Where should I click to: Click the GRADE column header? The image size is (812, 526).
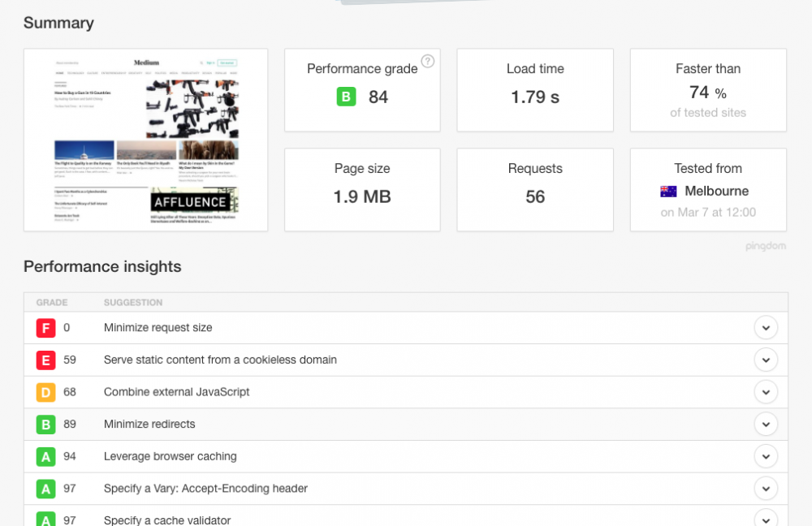tap(51, 303)
